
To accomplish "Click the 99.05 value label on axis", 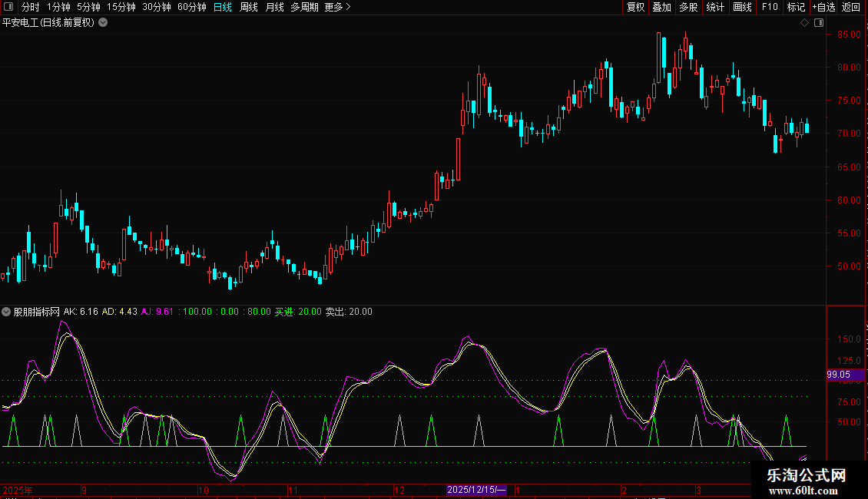I will tap(845, 375).
